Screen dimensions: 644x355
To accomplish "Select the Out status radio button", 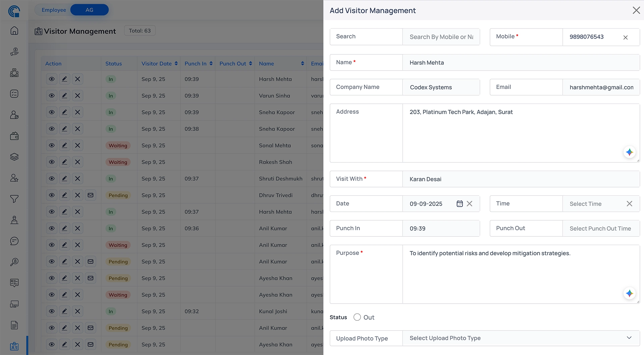I will [357, 317].
